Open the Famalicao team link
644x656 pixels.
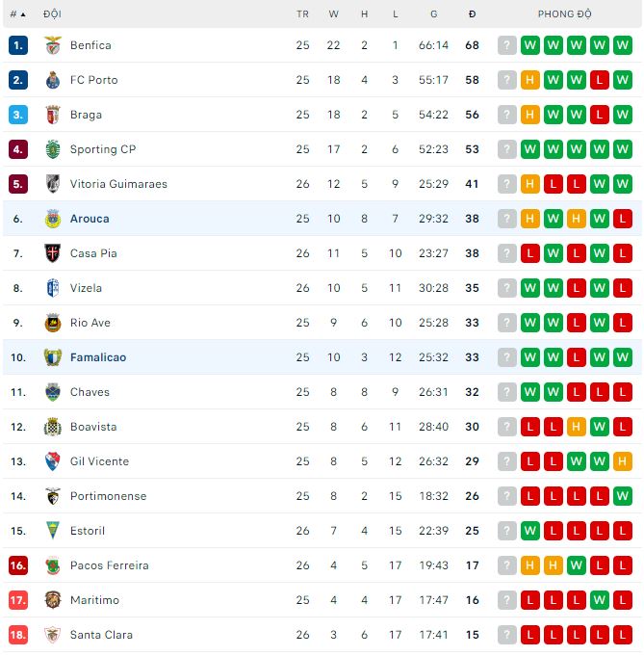(97, 357)
